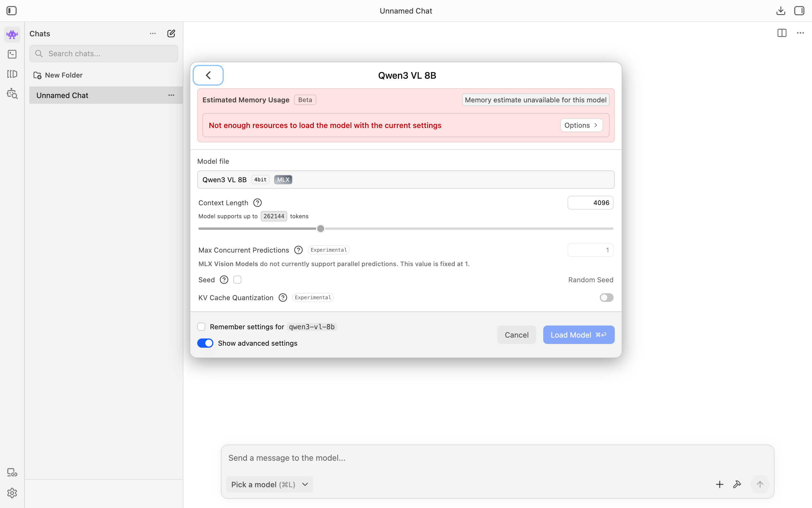This screenshot has height=508, width=812.
Task: Click the KV Cache Quantization help icon
Action: click(283, 298)
